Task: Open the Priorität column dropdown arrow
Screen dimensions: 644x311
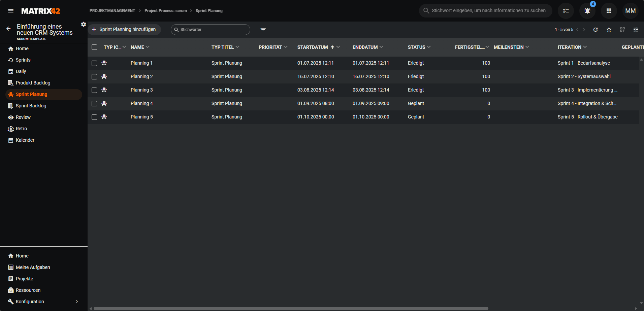Action: click(286, 47)
